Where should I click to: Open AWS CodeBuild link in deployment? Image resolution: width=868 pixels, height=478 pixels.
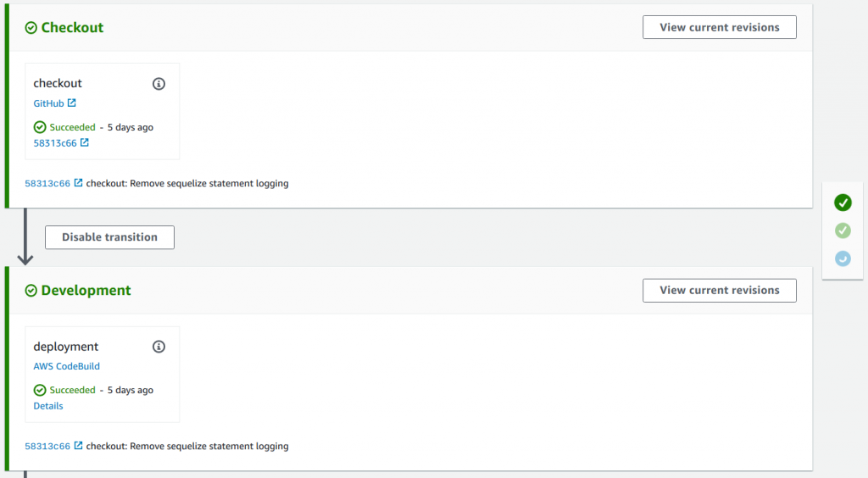66,366
